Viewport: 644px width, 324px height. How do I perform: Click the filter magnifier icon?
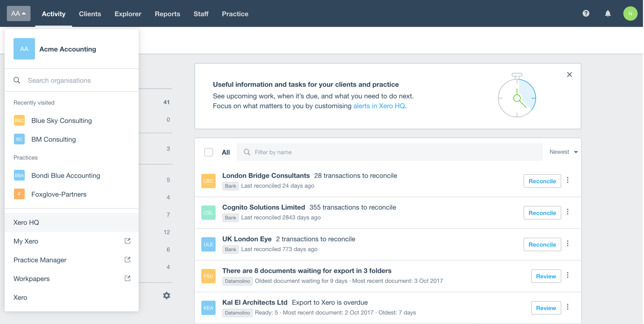pyautogui.click(x=247, y=152)
